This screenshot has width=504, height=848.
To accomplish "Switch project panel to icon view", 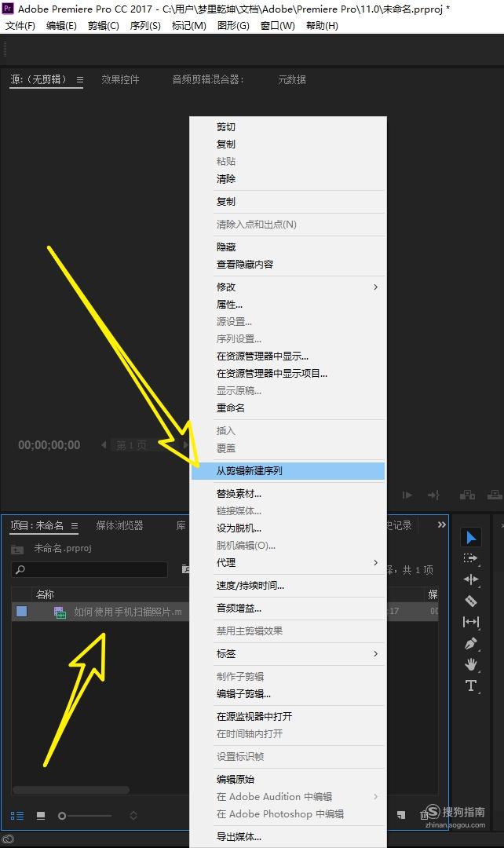I will coord(41,816).
